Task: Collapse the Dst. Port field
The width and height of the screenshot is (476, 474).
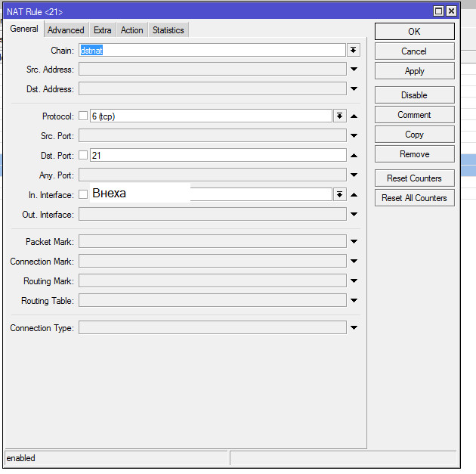Action: click(354, 156)
